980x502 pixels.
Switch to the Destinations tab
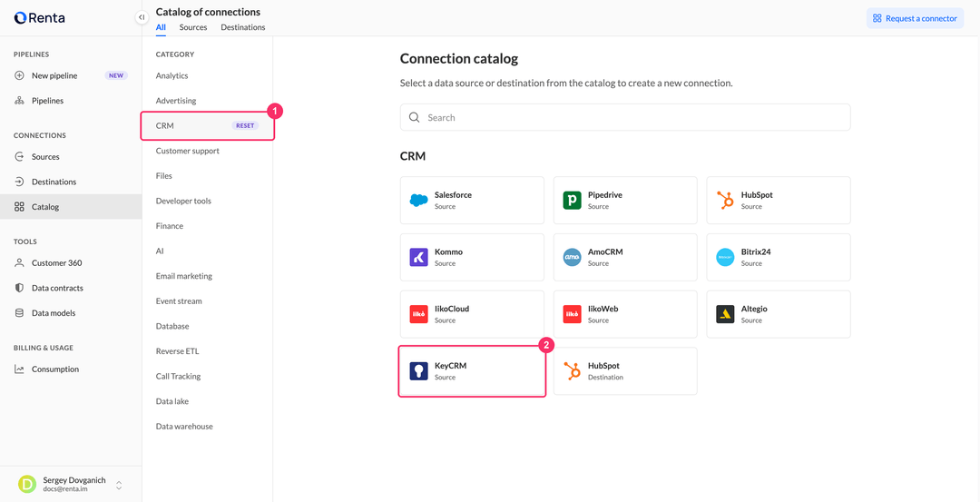coord(242,27)
